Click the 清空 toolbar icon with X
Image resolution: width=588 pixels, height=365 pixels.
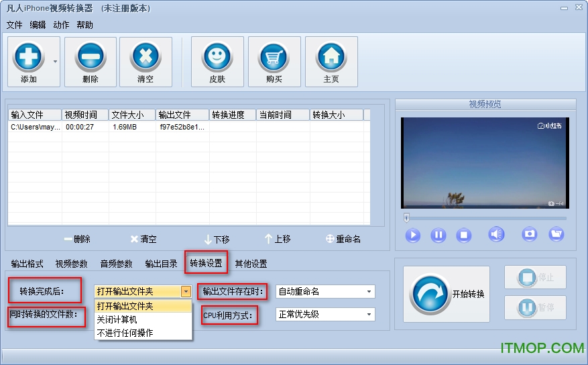pyautogui.click(x=145, y=62)
